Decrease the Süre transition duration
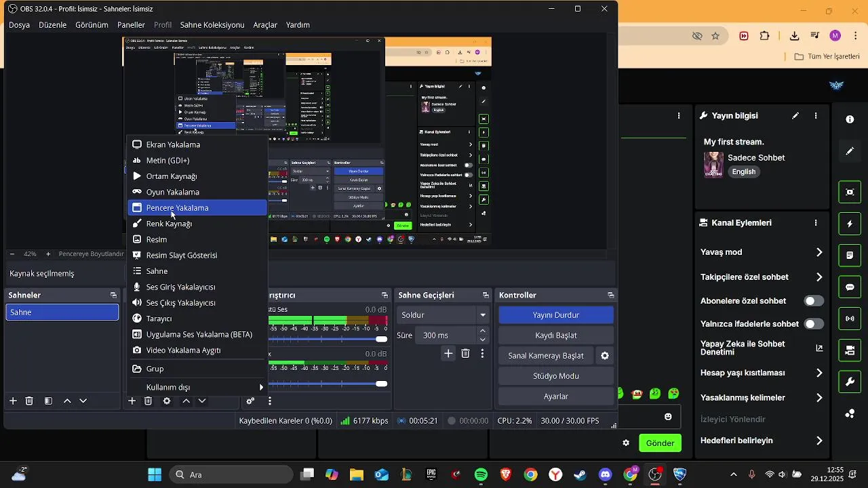868x488 pixels. pos(483,340)
